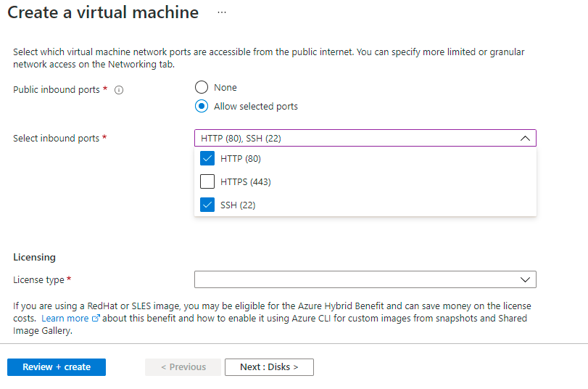This screenshot has width=588, height=389.
Task: Pick the SSH (22) list entry text
Action: click(238, 205)
